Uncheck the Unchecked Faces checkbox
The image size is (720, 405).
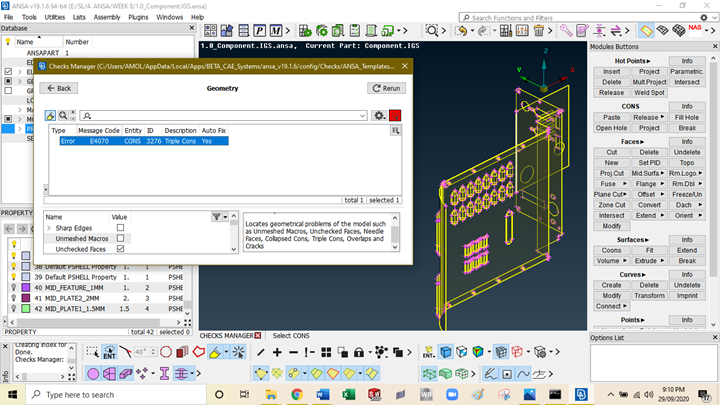[120, 249]
